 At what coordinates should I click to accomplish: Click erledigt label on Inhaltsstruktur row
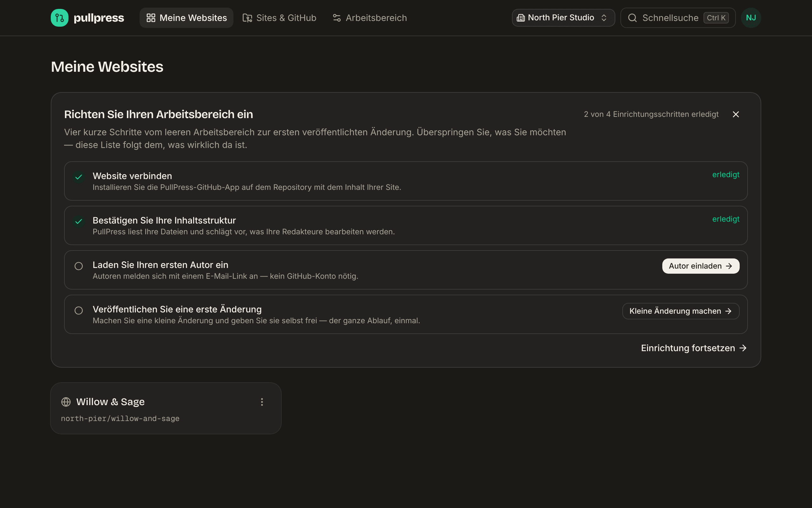[x=726, y=219]
